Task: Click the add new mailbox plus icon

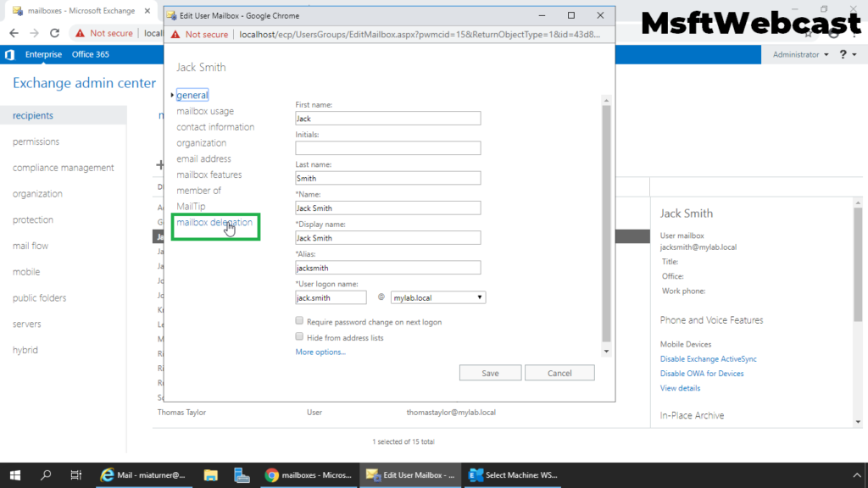Action: click(160, 164)
